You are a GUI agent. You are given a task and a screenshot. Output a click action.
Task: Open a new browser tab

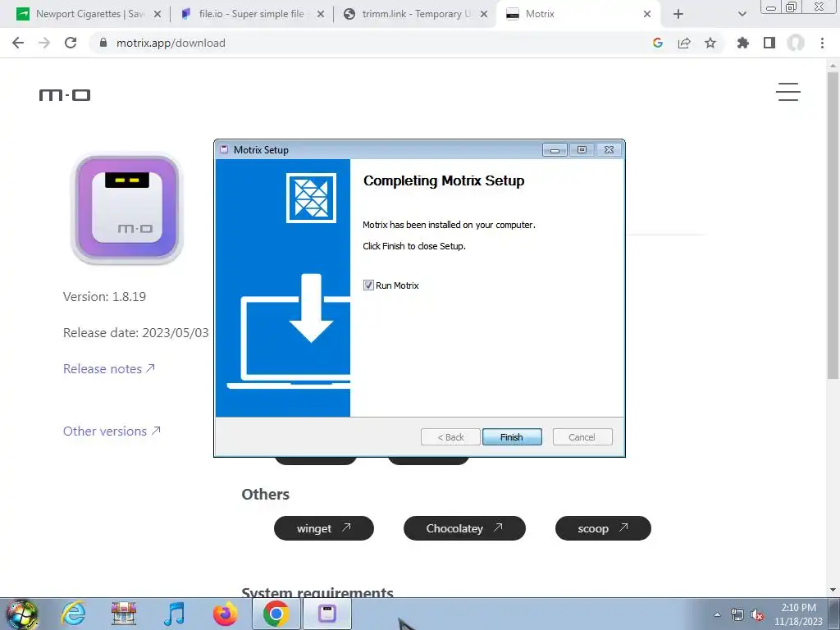pos(678,14)
